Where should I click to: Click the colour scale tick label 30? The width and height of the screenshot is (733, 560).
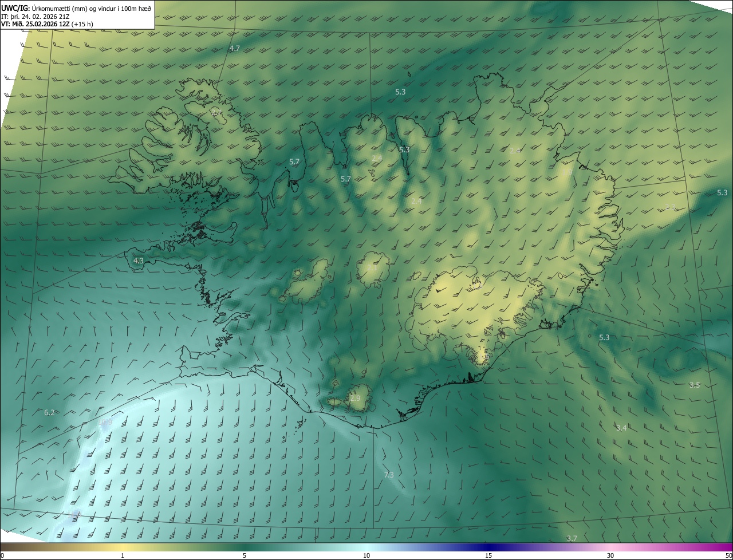[x=610, y=555]
